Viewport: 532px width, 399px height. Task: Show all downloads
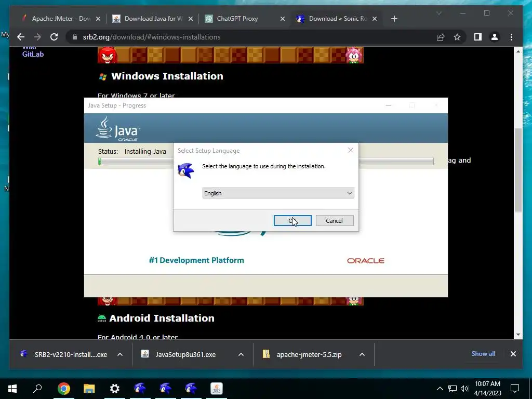tap(483, 353)
